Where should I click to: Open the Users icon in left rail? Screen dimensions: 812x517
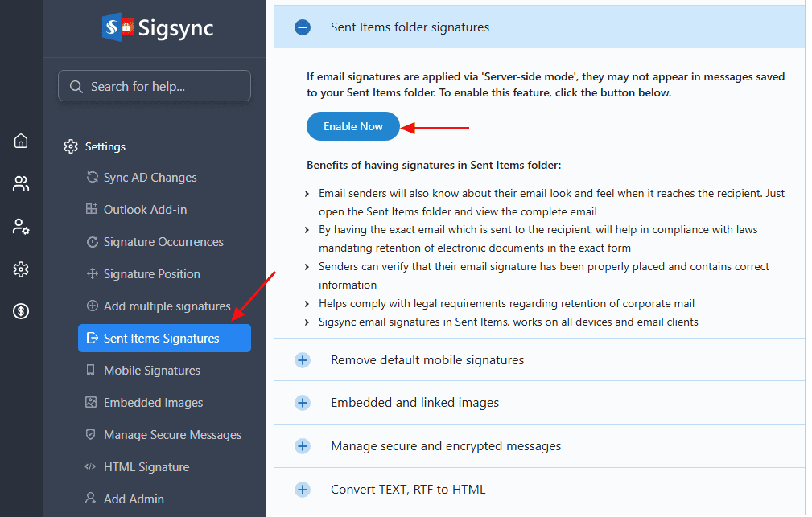(21, 184)
